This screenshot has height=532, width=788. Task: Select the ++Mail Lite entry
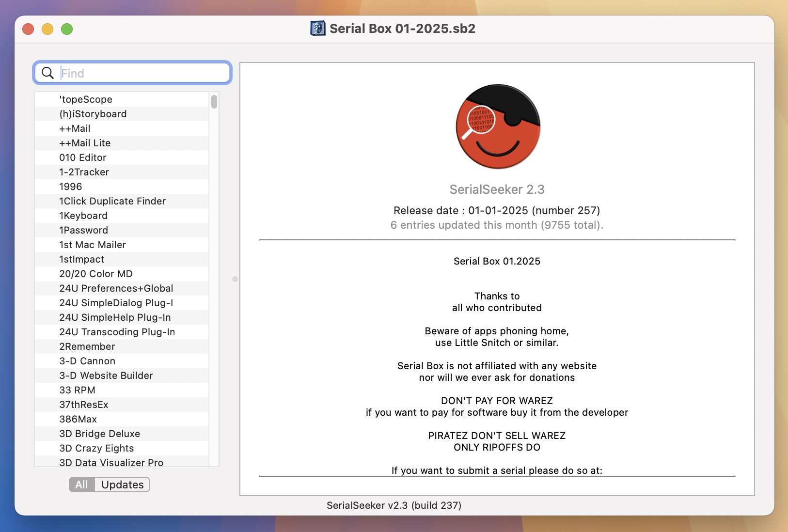point(122,143)
